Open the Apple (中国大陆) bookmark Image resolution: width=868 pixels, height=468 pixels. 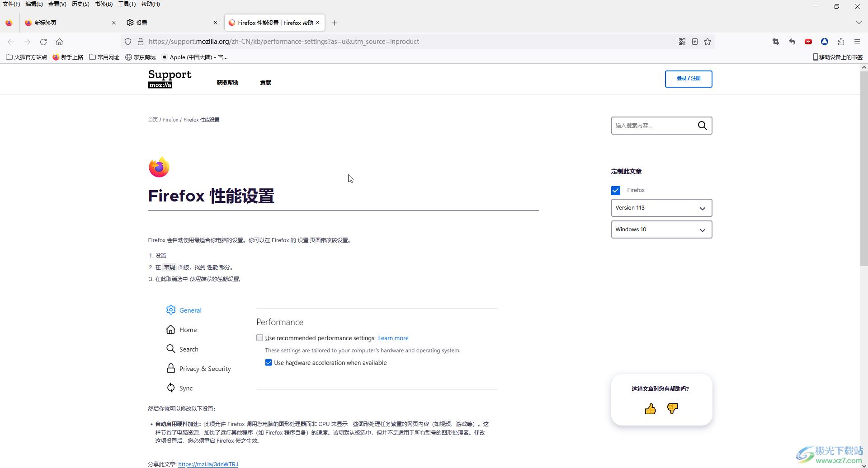tap(194, 57)
